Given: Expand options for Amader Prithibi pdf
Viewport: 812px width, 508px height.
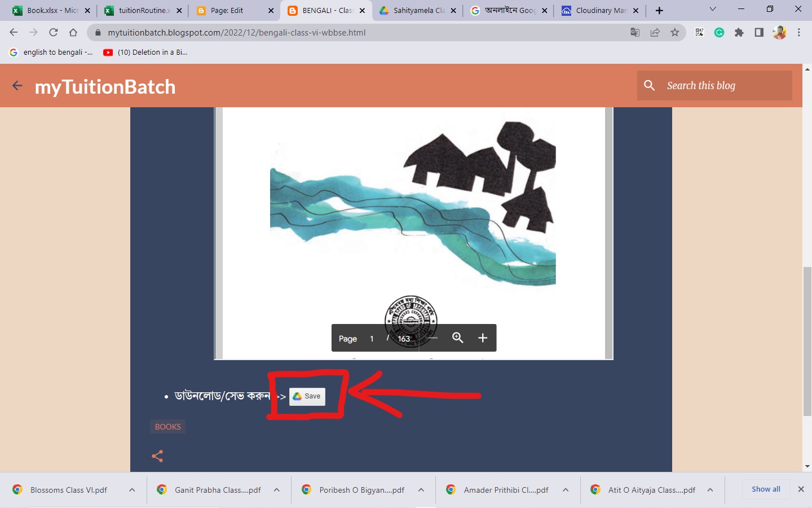Looking at the screenshot, I should coord(566,490).
